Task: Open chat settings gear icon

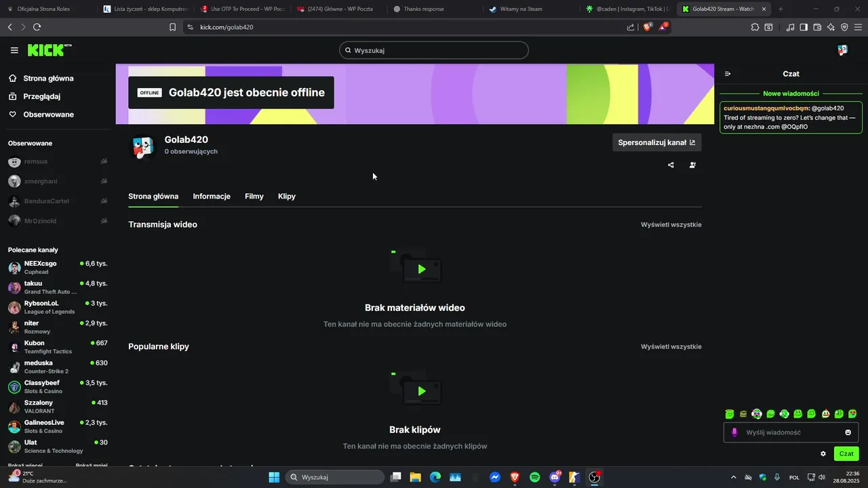Action: point(823,453)
